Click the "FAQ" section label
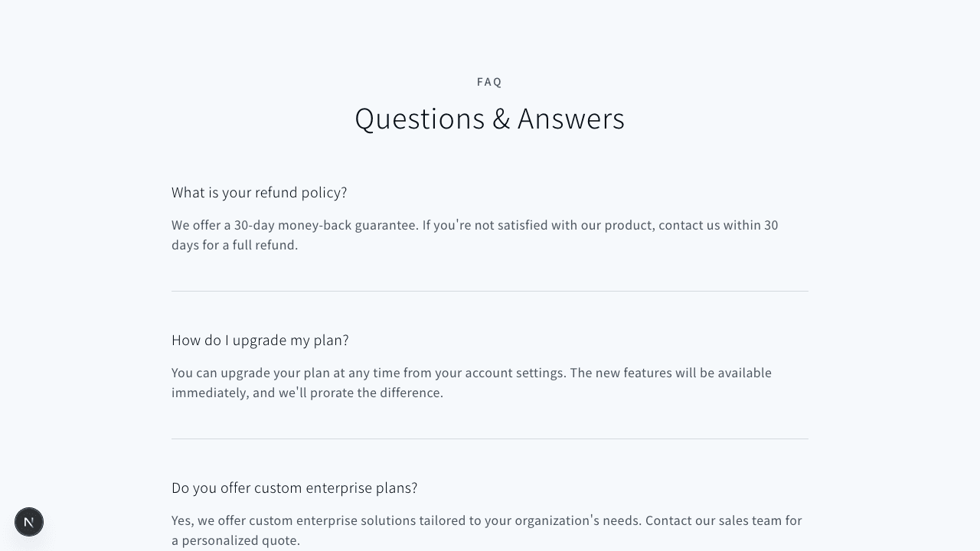This screenshot has width=980, height=551. pos(490,82)
